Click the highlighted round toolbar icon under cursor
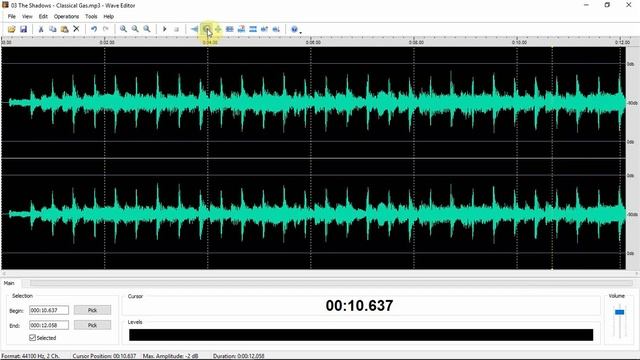The height and width of the screenshot is (360, 640). coord(207,29)
